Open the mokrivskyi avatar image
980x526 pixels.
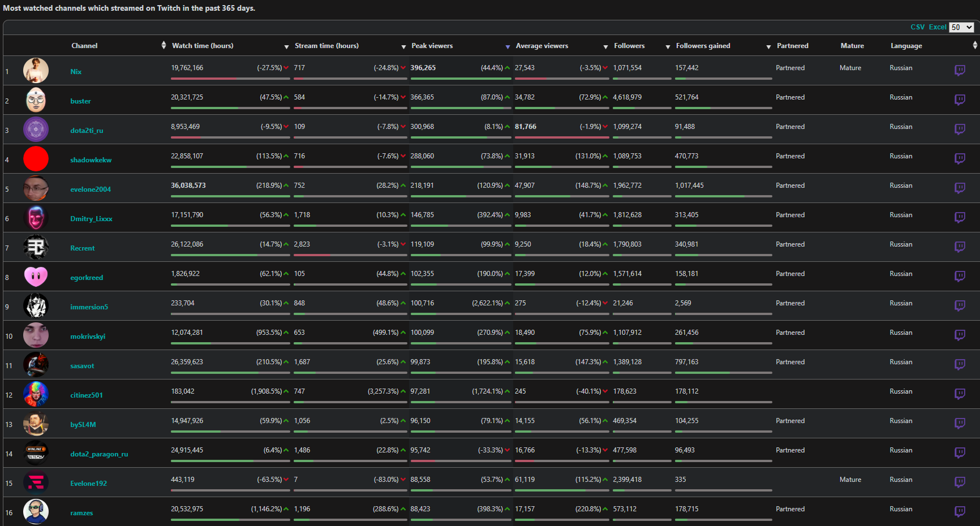click(x=36, y=335)
